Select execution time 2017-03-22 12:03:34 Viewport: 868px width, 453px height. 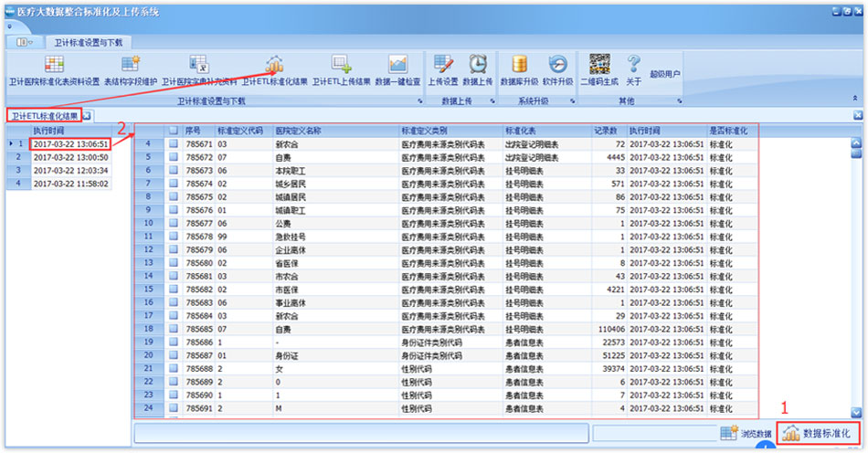[70, 171]
